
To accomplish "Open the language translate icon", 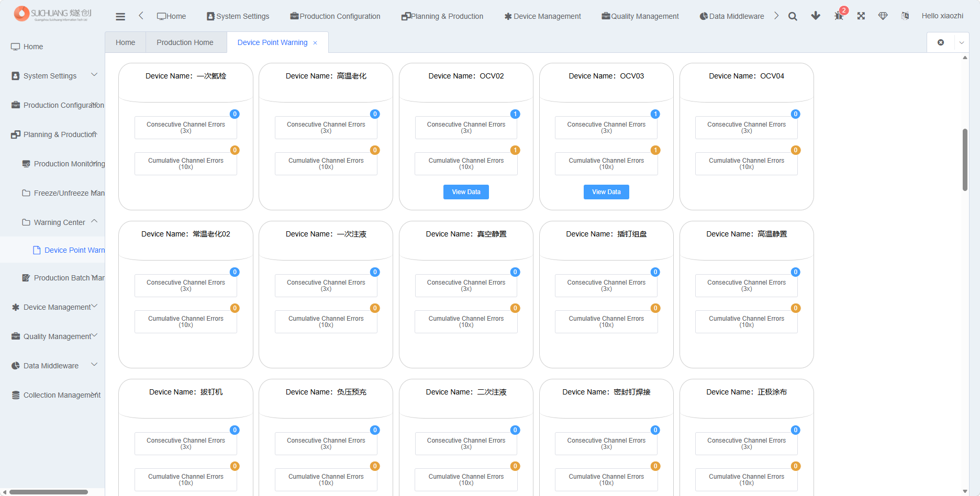I will (x=905, y=16).
